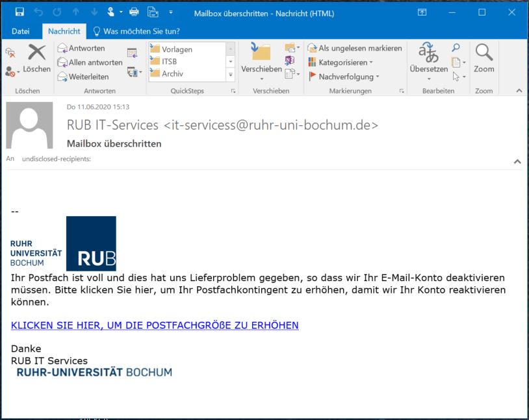Toggle touch/mouse mode icon

[110, 12]
